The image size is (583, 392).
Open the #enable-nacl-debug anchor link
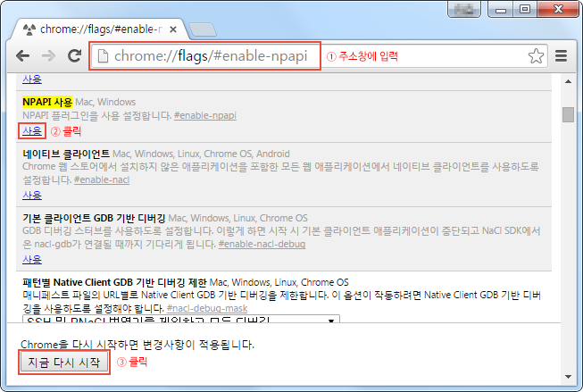262,245
